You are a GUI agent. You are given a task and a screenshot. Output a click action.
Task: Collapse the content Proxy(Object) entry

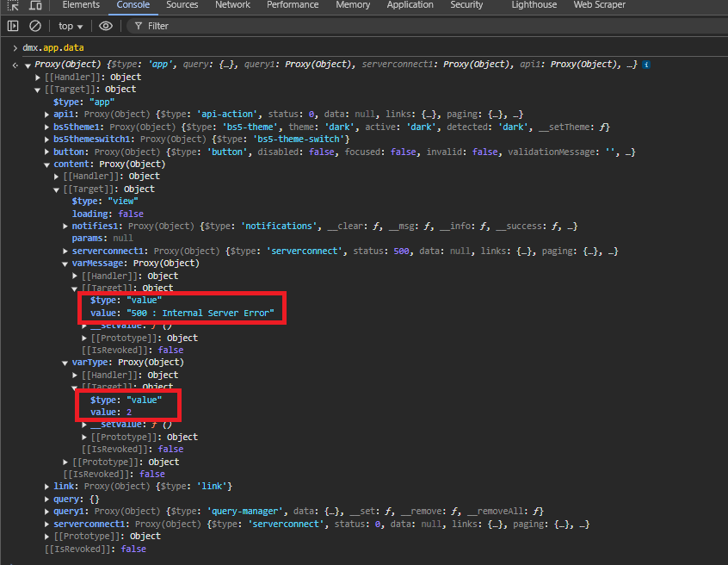(46, 165)
